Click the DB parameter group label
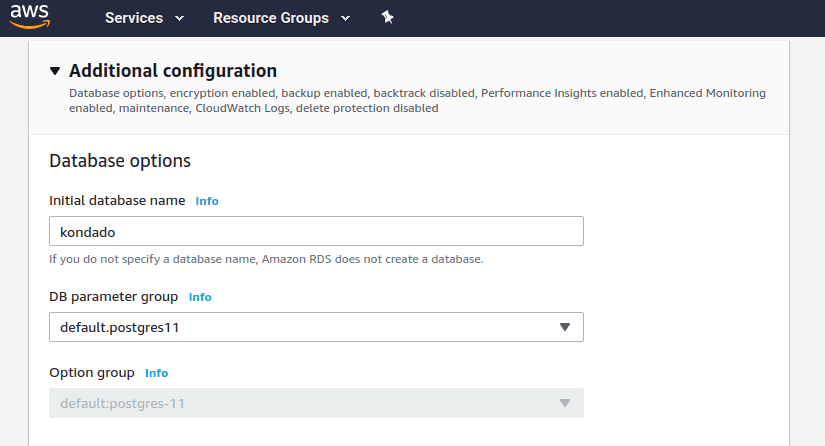Image resolution: width=825 pixels, height=446 pixels. (x=114, y=297)
